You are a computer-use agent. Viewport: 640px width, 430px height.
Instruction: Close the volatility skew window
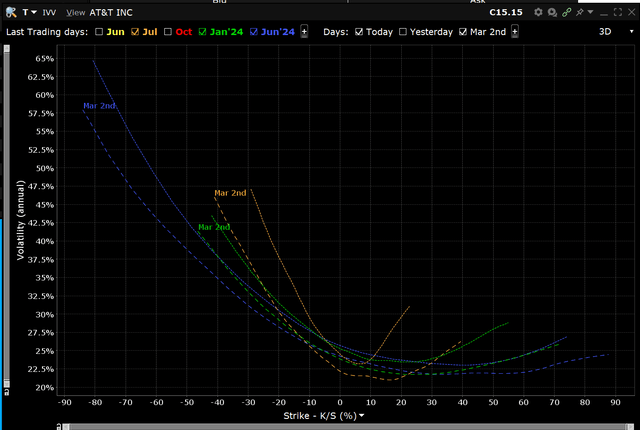click(631, 12)
